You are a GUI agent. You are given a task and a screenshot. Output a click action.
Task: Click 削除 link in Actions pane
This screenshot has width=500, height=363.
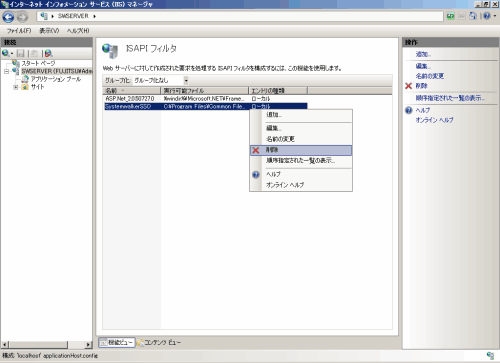[421, 86]
